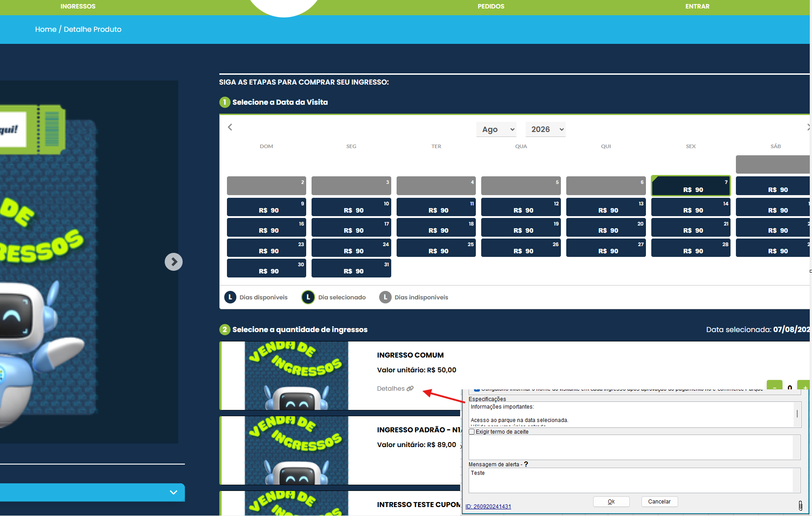This screenshot has height=516, width=812.
Task: Confirm the dialog with Ok
Action: pyautogui.click(x=611, y=502)
